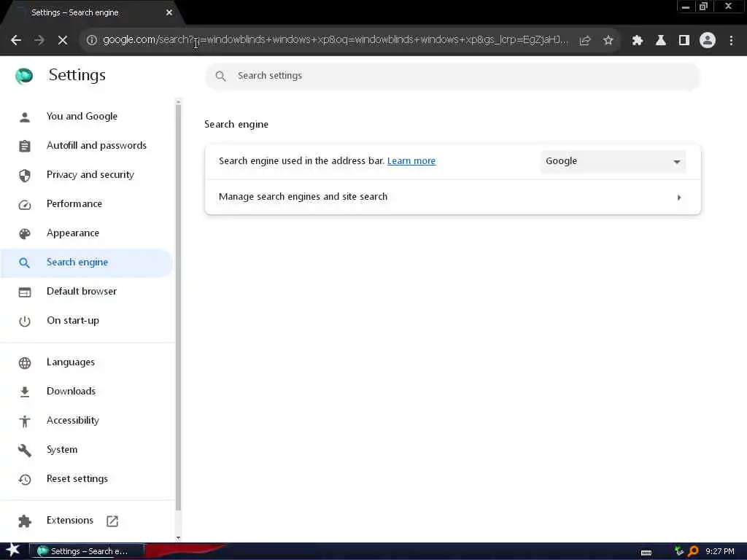Close the Settings tab

tap(169, 12)
